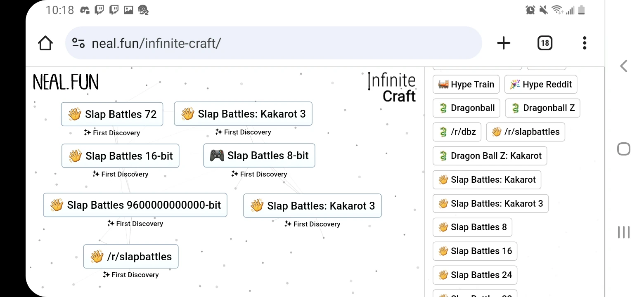Select Slap Battles 9600000000000-bit canvas element
644x297 pixels.
135,205
